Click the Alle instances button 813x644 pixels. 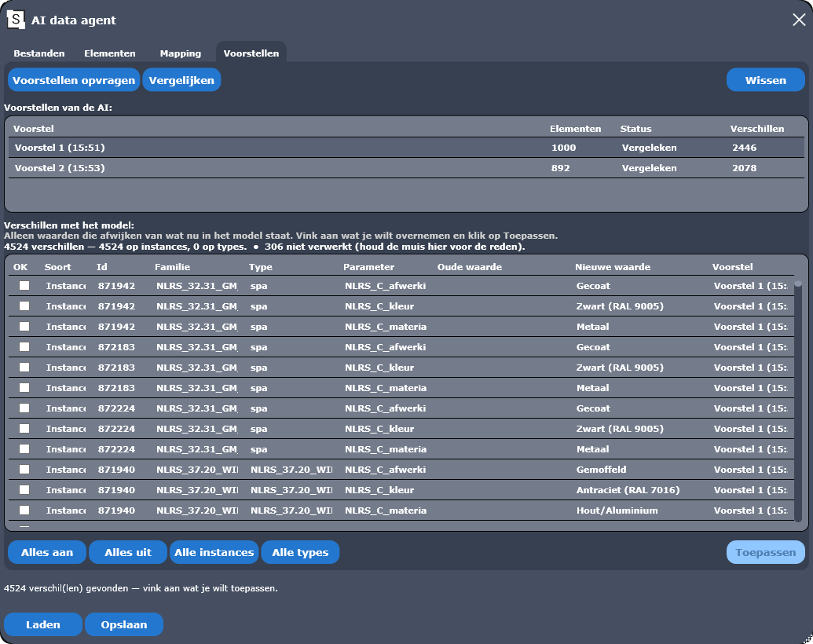(x=214, y=552)
